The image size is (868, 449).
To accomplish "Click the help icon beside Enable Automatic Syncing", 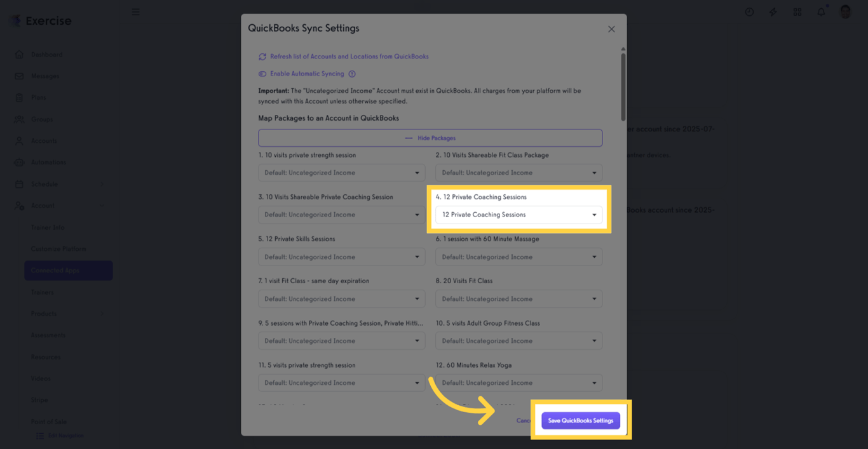I will (352, 74).
